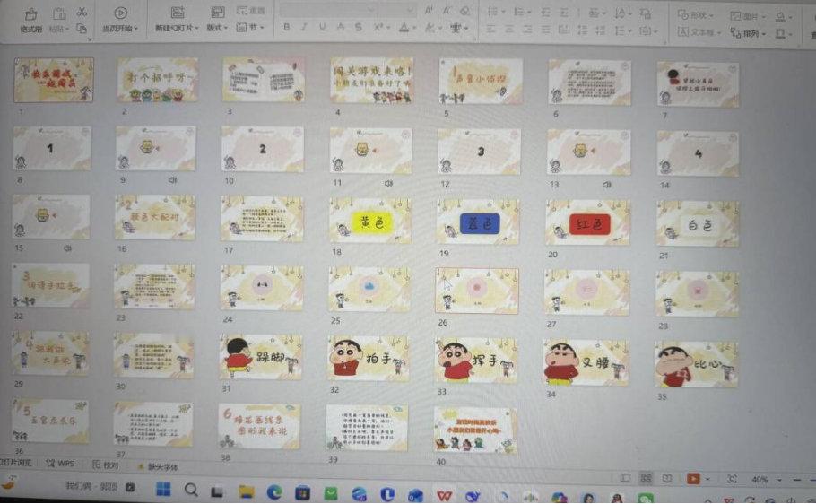Click the increase font size A+ icon
This screenshot has width=816, height=504.
(x=429, y=11)
